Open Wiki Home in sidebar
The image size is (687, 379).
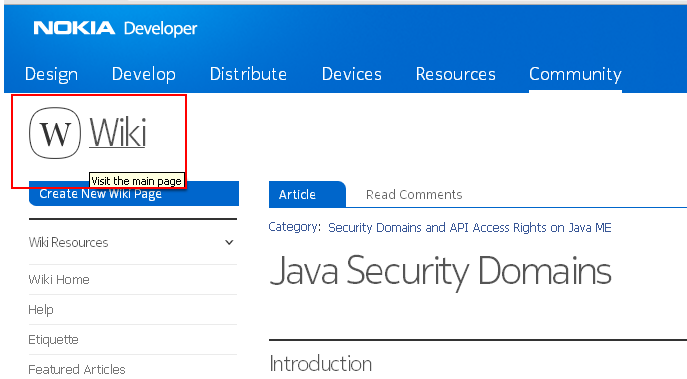pos(59,280)
